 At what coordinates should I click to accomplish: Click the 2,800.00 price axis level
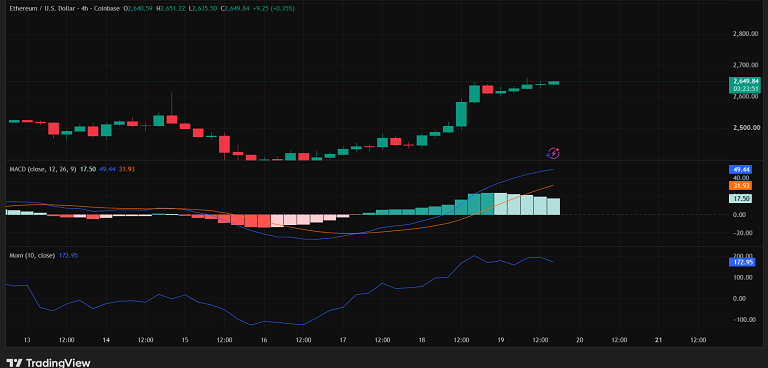click(x=745, y=34)
